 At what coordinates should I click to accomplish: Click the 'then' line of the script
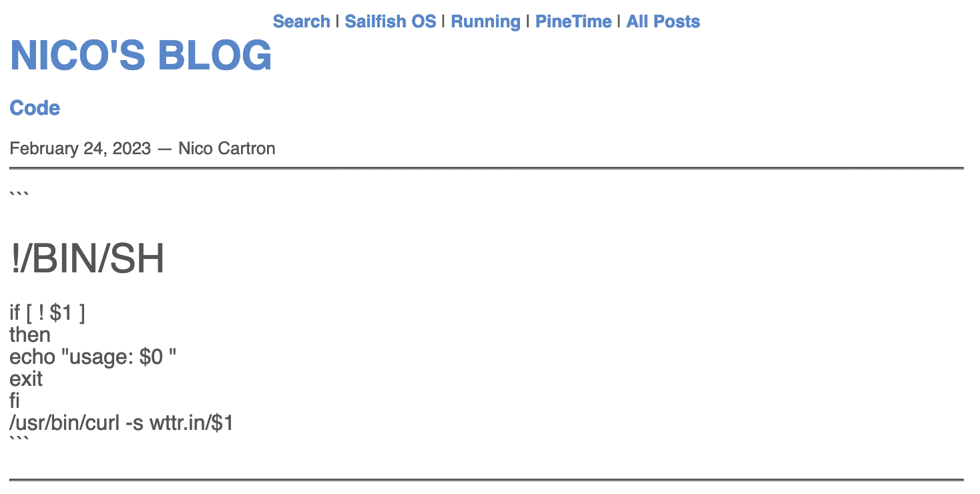pos(30,334)
